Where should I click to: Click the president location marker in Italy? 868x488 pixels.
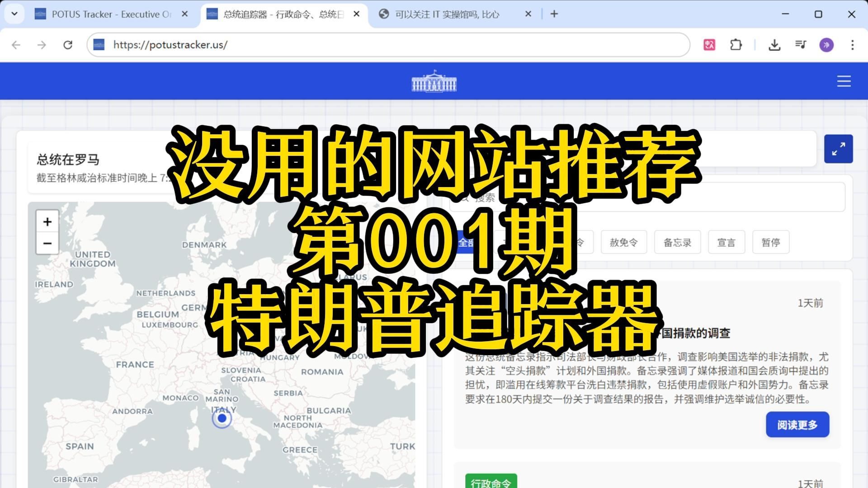click(222, 418)
